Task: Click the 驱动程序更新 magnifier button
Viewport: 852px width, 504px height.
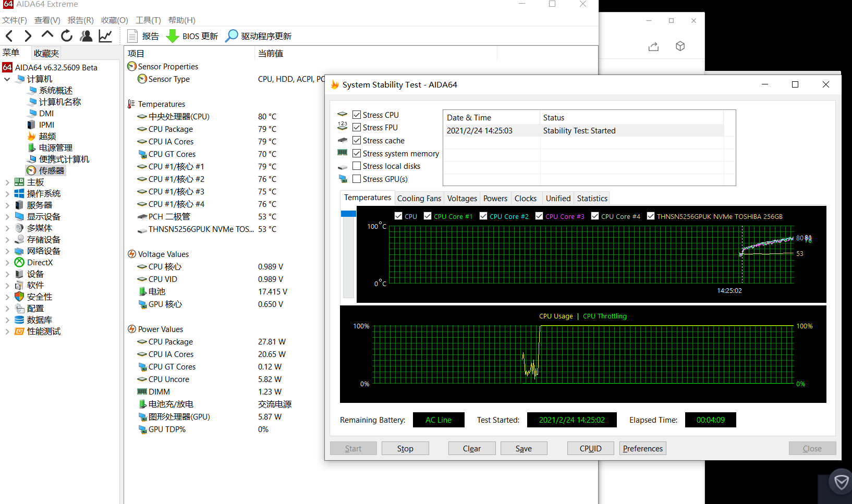Action: click(x=259, y=36)
